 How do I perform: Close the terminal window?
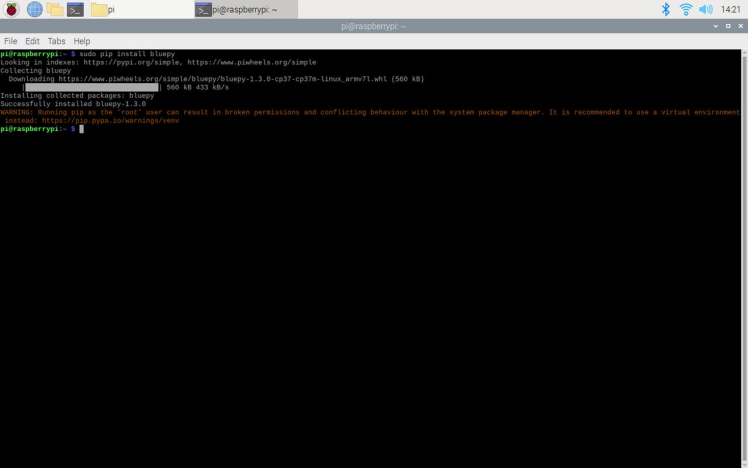click(740, 26)
